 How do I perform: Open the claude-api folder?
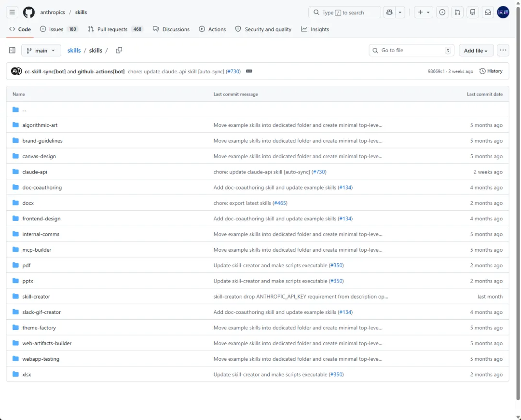click(x=35, y=172)
